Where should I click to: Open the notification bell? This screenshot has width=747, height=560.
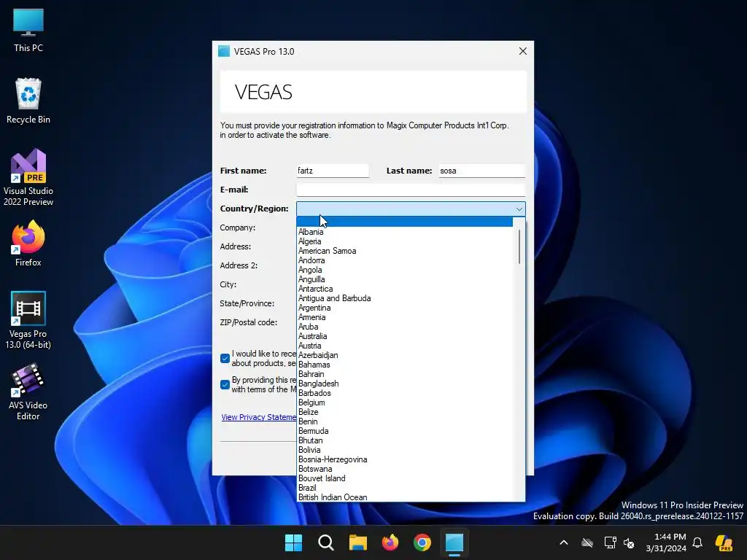[x=697, y=542]
